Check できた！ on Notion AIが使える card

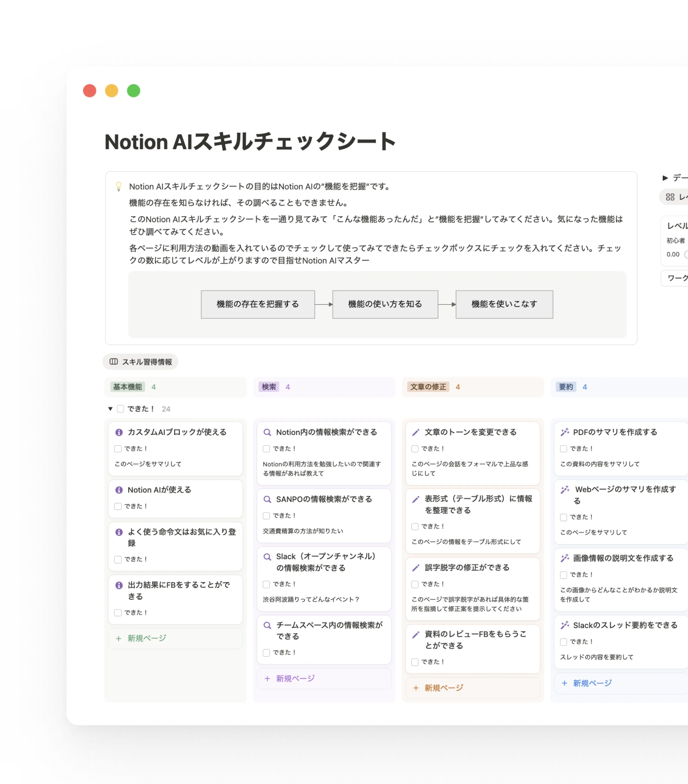point(118,507)
